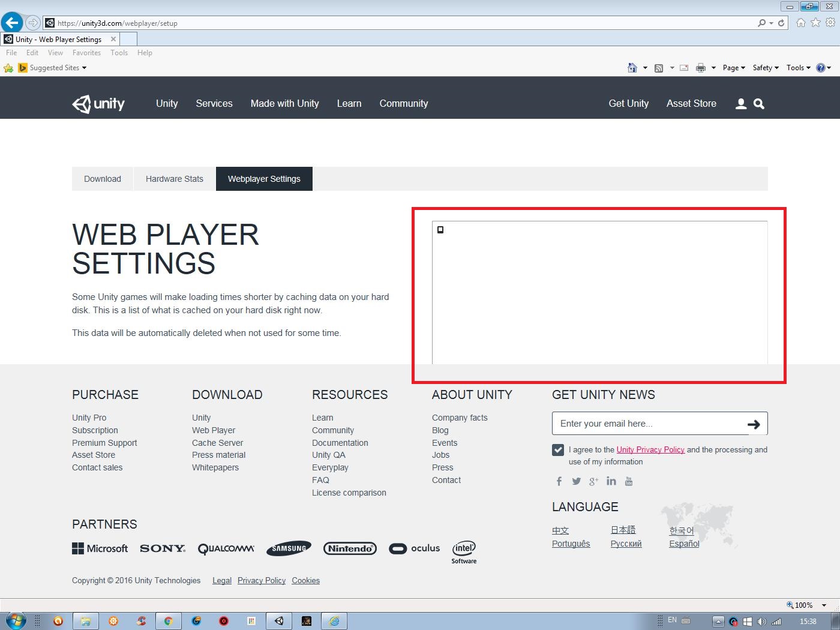Expand the Home button dropdown arrow
This screenshot has height=630, width=840.
[x=645, y=68]
